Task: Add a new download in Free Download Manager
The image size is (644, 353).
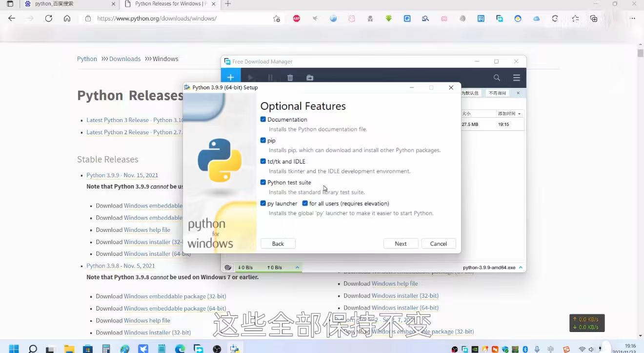Action: [230, 77]
